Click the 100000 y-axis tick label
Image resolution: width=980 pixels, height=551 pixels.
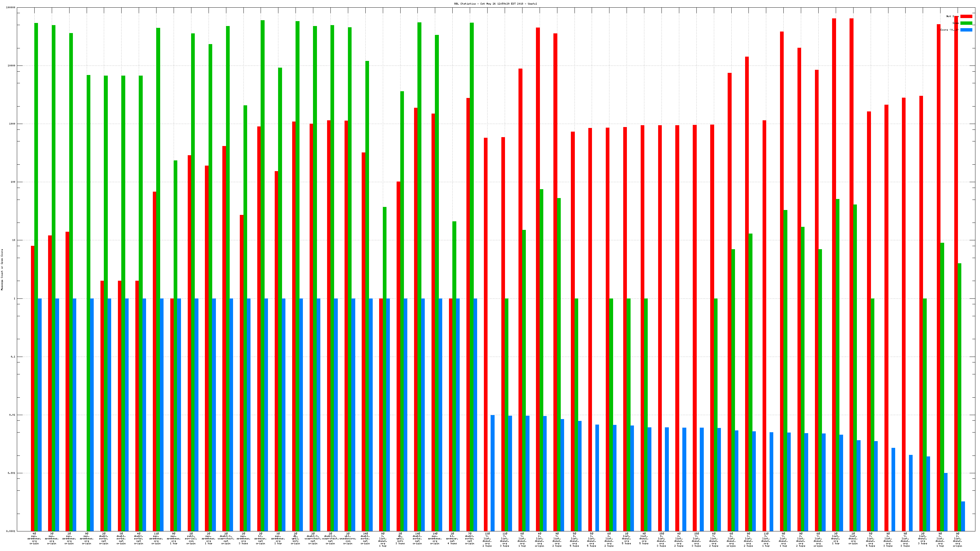click(11, 8)
